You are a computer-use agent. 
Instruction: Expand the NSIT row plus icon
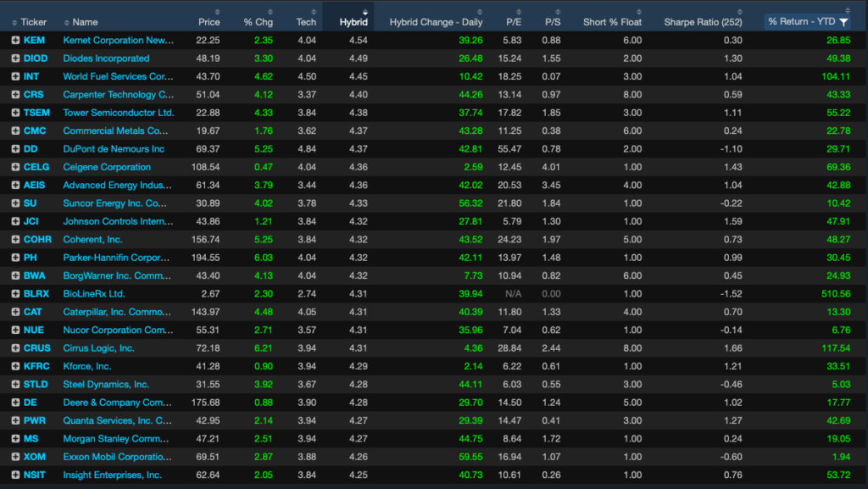[15, 475]
